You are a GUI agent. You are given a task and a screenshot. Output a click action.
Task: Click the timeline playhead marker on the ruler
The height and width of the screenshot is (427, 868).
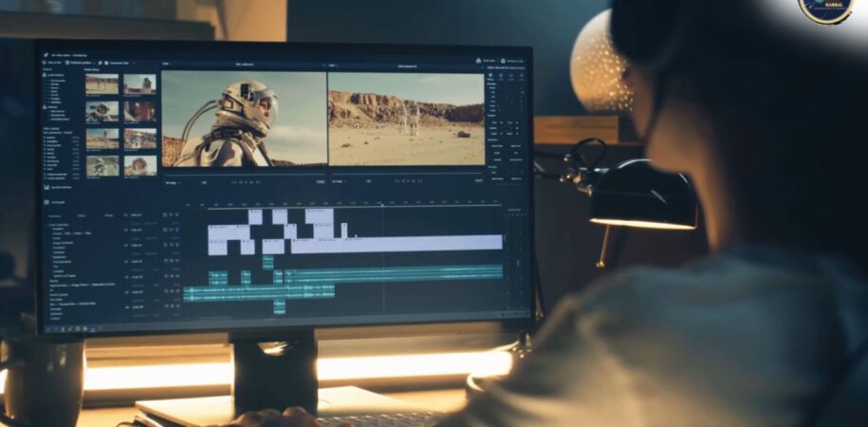(x=381, y=204)
